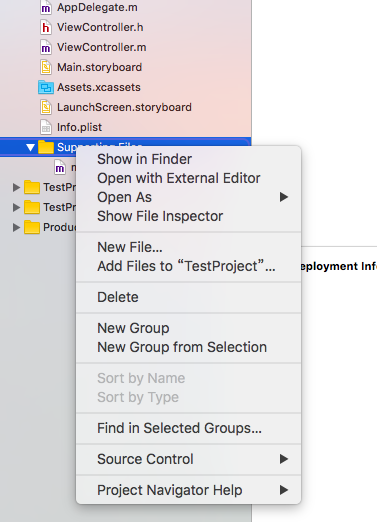Click the Supporting Files folder icon
This screenshot has width=377, height=522.
[46, 147]
